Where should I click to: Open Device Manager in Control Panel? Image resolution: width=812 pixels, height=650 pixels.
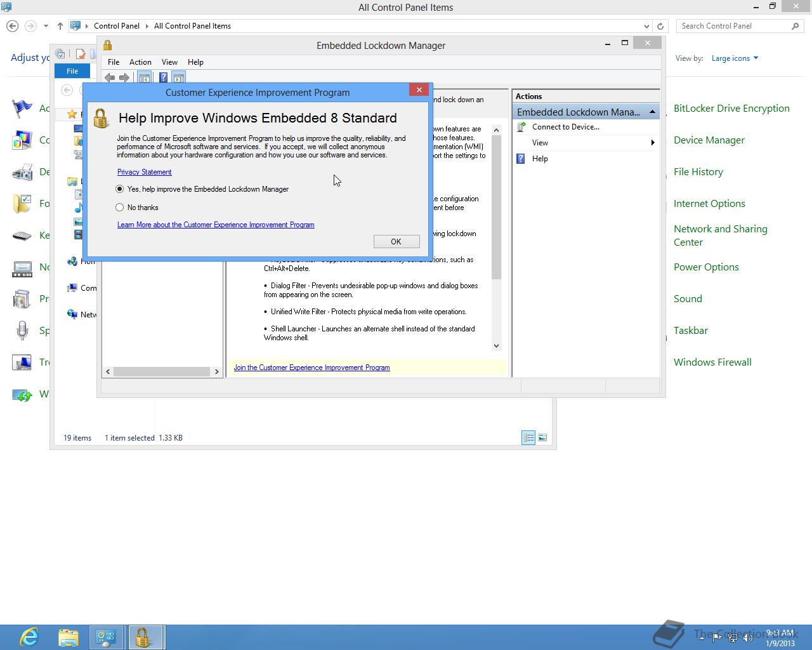[x=709, y=140]
